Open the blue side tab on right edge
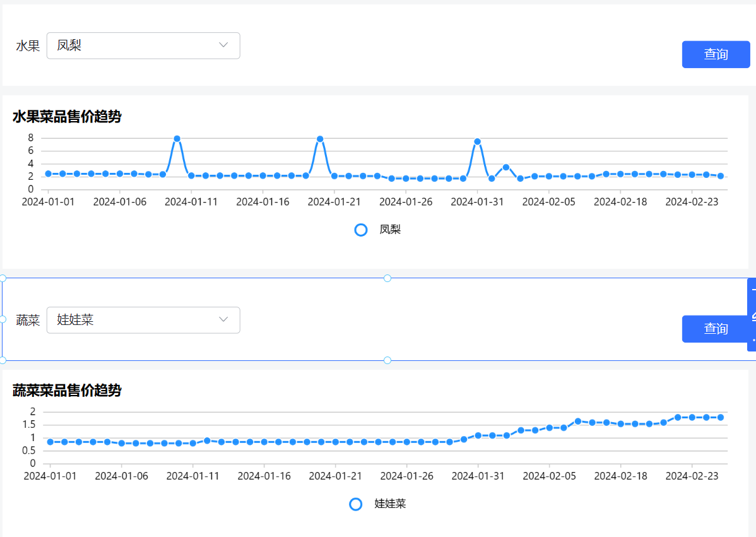This screenshot has width=756, height=537. pyautogui.click(x=752, y=315)
